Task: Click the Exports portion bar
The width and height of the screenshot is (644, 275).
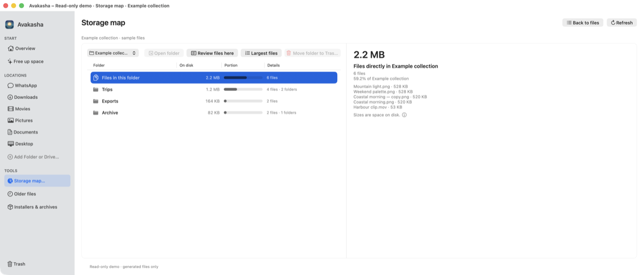Action: pos(243,101)
